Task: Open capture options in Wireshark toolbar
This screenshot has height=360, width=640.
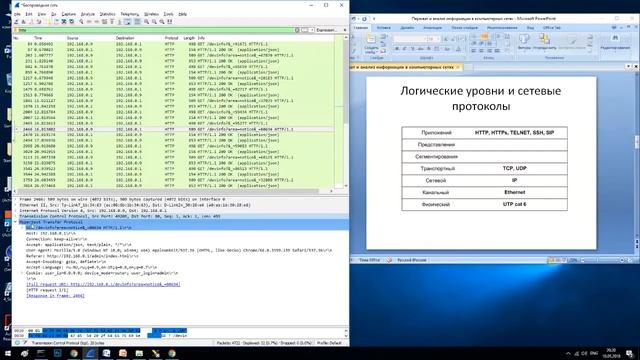Action: pos(39,22)
